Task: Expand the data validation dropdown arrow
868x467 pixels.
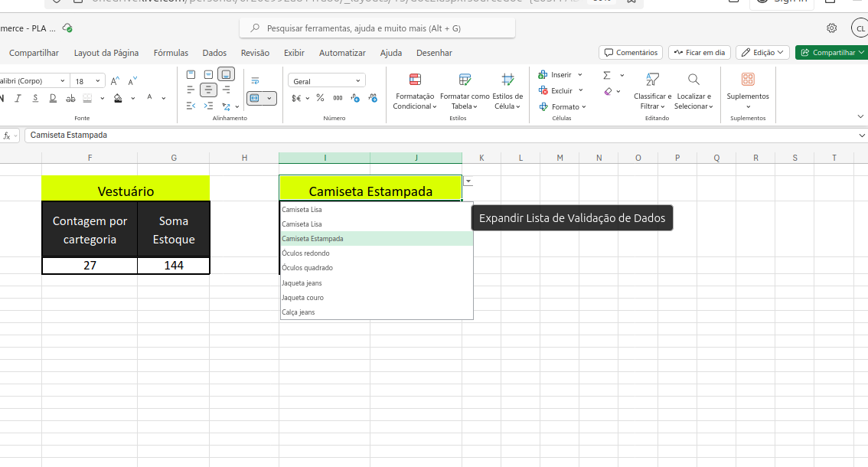Action: tap(467, 181)
